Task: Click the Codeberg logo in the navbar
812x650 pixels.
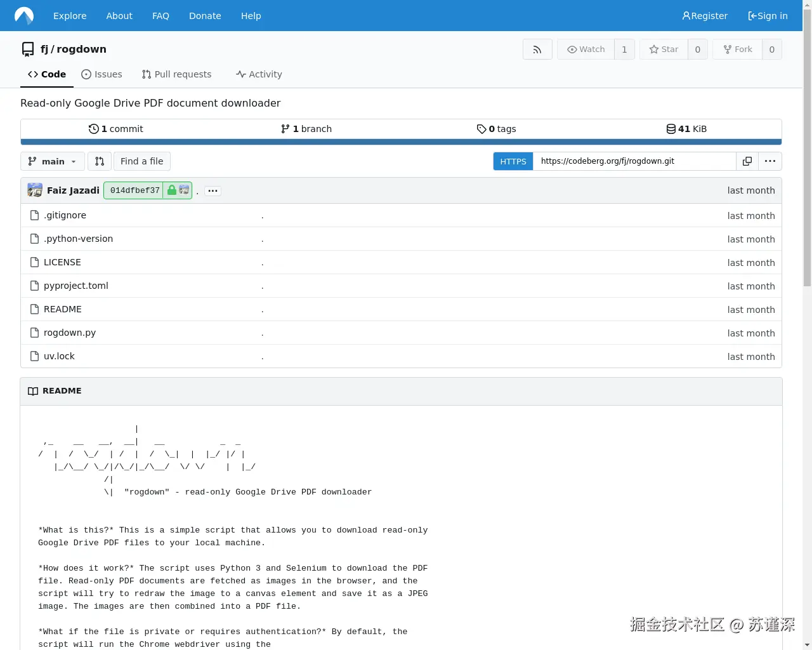Action: 23,15
